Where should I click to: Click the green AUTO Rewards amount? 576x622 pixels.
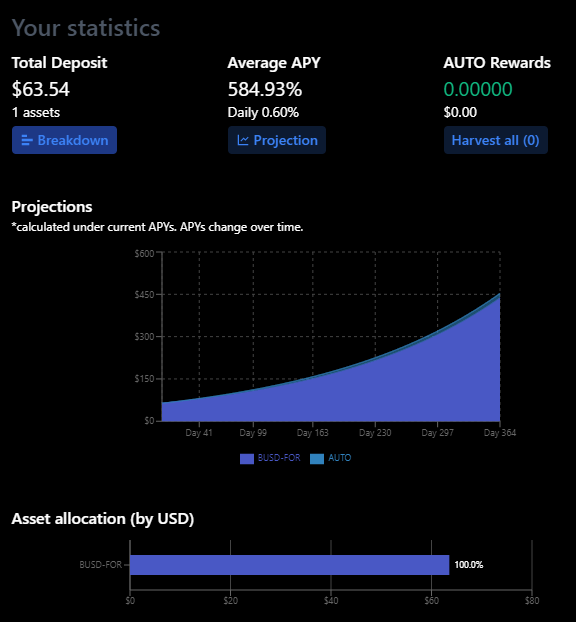click(x=478, y=89)
